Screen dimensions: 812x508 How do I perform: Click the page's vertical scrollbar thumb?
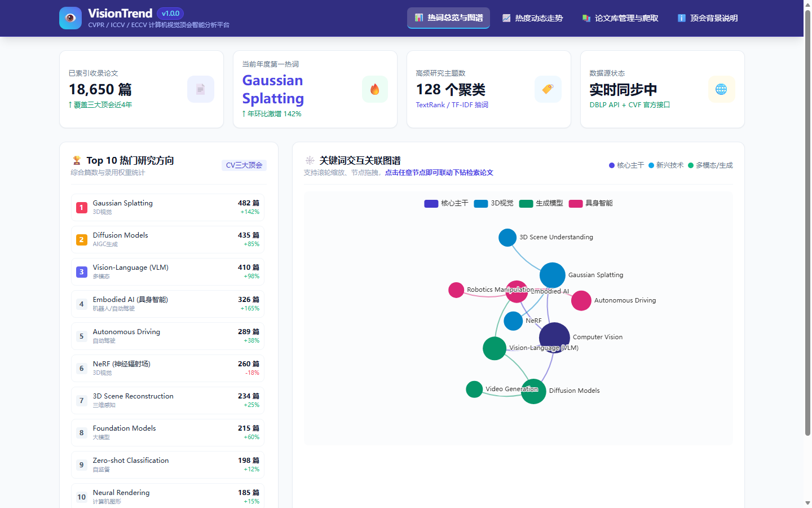[807, 223]
